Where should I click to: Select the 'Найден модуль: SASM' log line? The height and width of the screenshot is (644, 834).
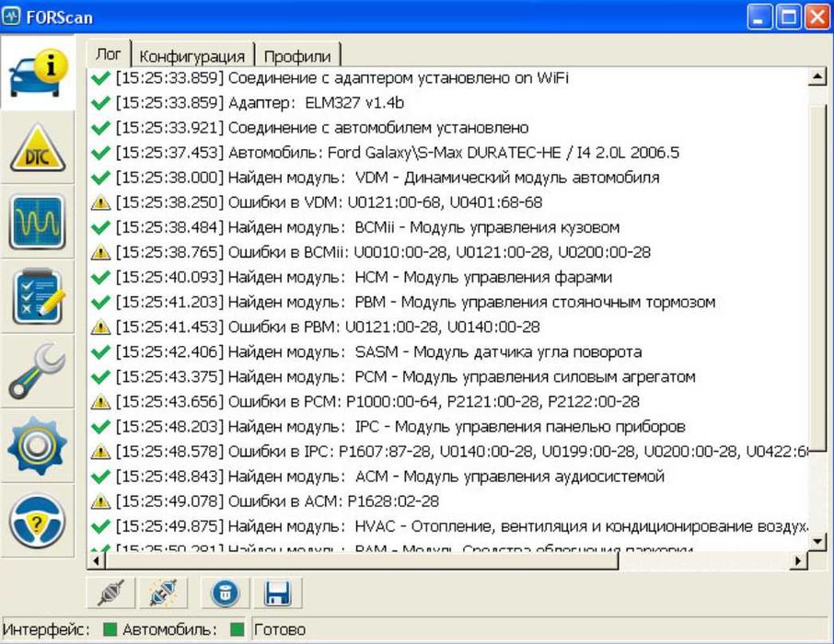click(x=366, y=352)
